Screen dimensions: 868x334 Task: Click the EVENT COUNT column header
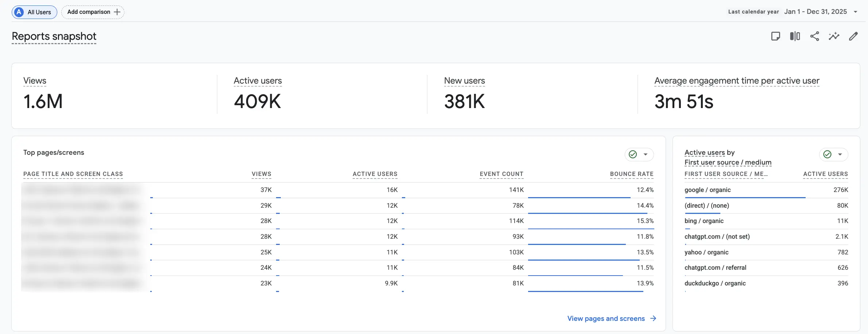pyautogui.click(x=501, y=174)
